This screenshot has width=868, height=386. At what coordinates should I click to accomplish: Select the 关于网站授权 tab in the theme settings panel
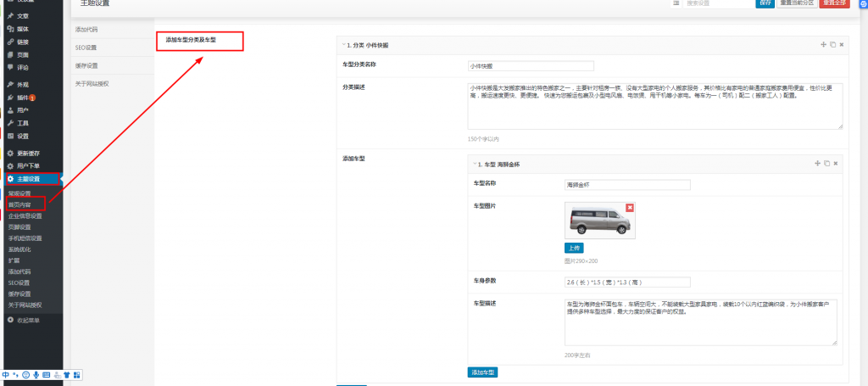coord(113,84)
